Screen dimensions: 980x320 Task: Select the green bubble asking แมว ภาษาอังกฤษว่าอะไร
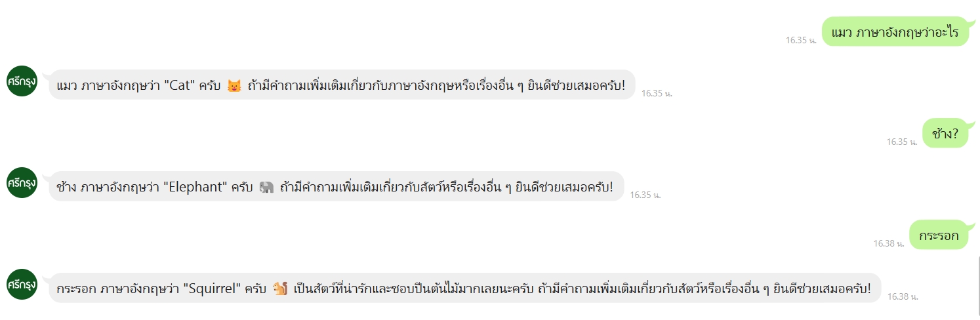[895, 31]
